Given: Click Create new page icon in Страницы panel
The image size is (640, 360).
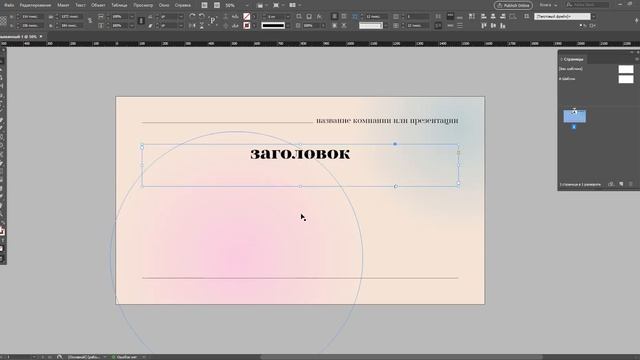Looking at the screenshot, I should (x=621, y=184).
